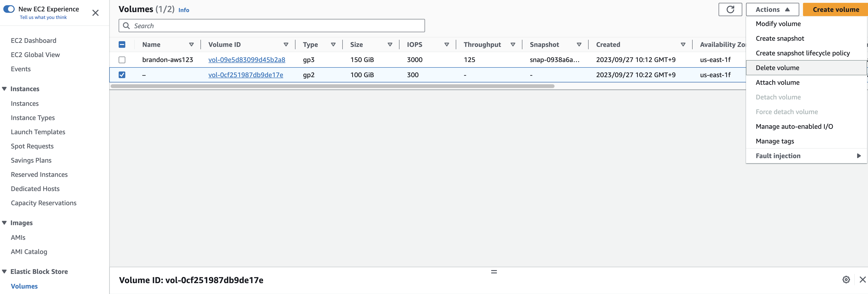Image resolution: width=868 pixels, height=294 pixels.
Task: Check the brandon-aws123 volume row checkbox
Action: (122, 60)
